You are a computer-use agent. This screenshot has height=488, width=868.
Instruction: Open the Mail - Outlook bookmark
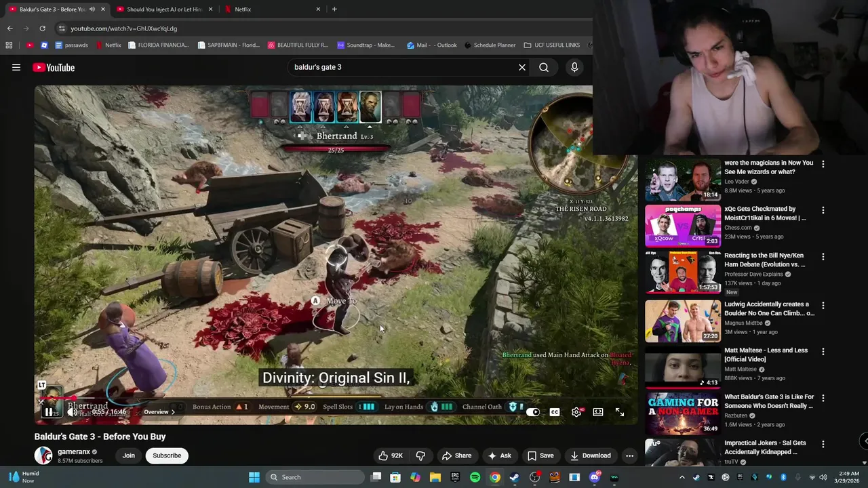(x=432, y=45)
